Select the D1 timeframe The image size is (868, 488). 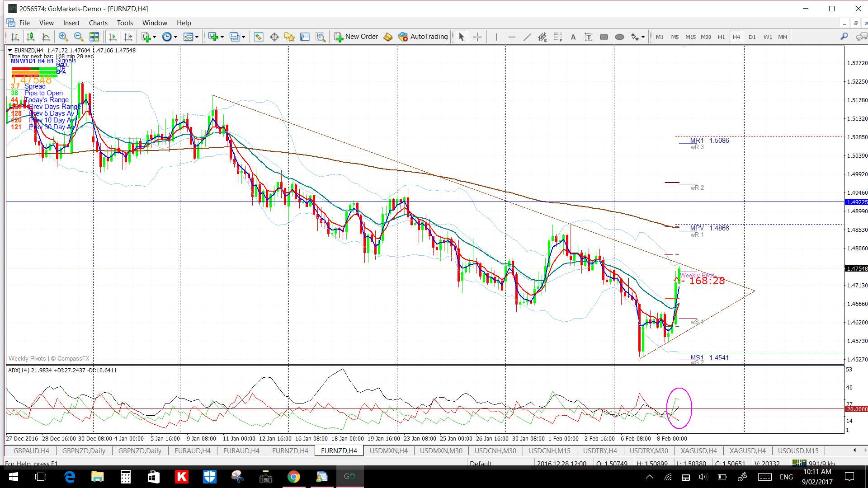(x=752, y=37)
